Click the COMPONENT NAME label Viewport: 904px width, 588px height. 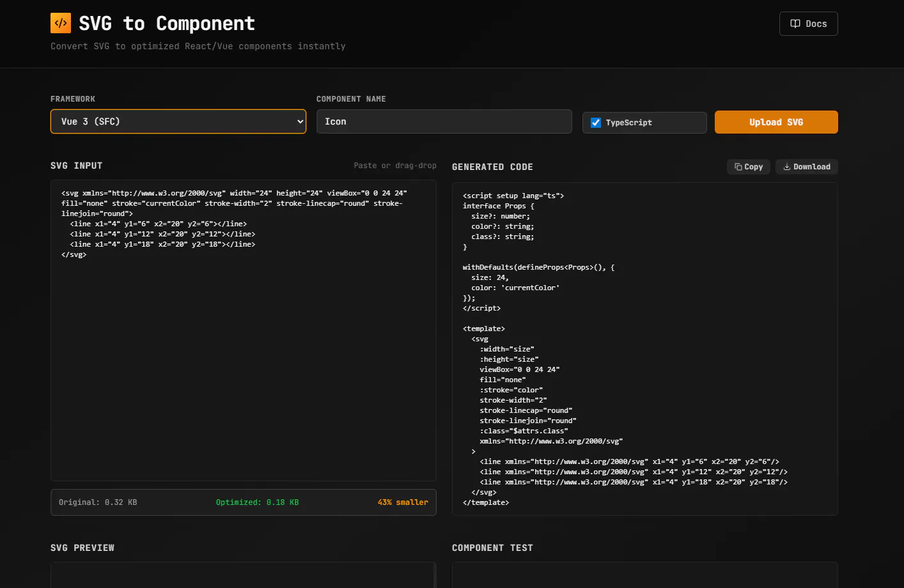click(351, 99)
